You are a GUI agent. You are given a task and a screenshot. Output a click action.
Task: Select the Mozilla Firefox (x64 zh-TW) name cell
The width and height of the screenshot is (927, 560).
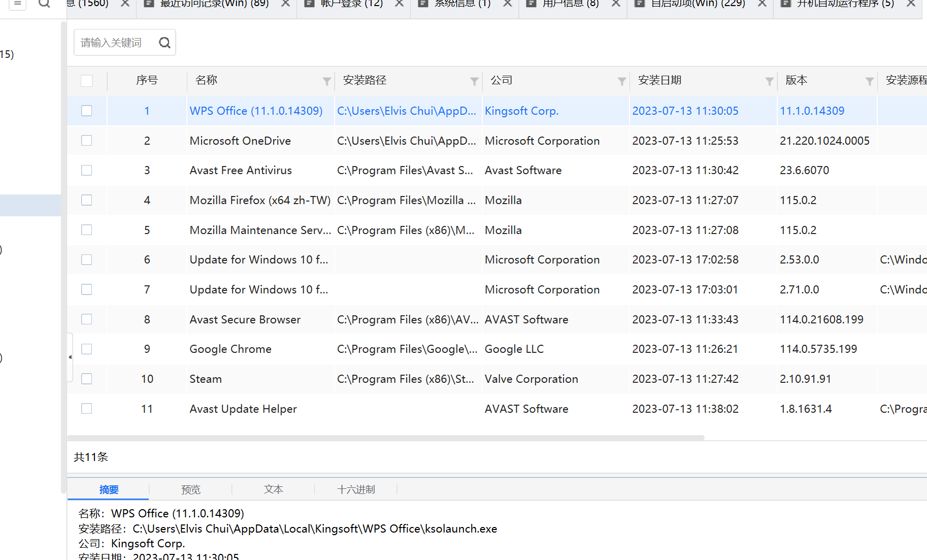pos(260,200)
